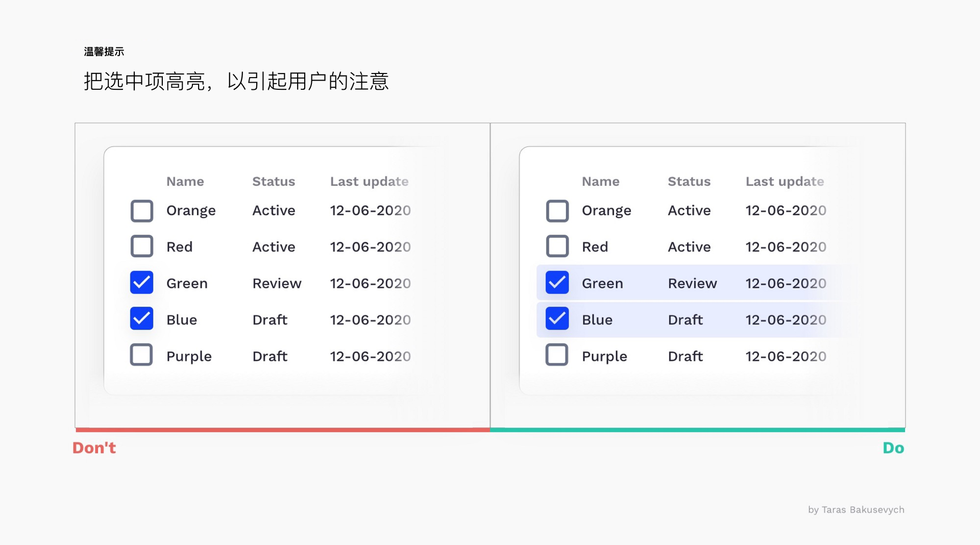Image resolution: width=980 pixels, height=545 pixels.
Task: Select the Green name cell in Do table
Action: click(x=602, y=283)
